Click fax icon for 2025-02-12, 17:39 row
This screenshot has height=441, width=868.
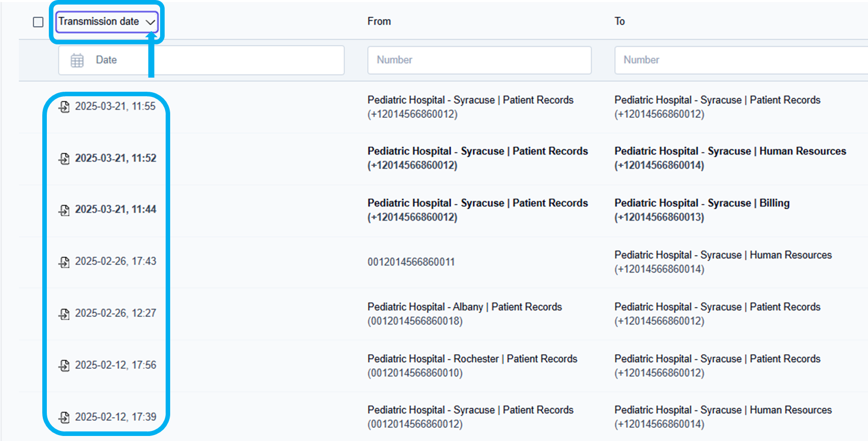[64, 417]
